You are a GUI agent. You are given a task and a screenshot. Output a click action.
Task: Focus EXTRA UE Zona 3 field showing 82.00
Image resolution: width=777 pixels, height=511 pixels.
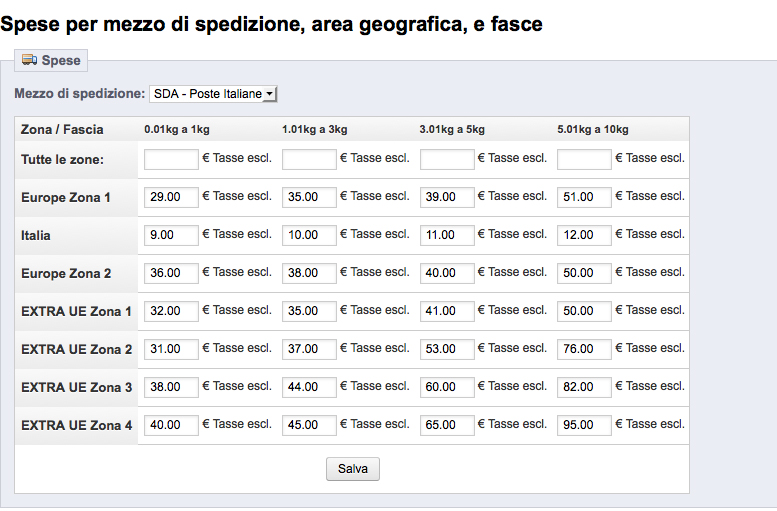pyautogui.click(x=584, y=387)
